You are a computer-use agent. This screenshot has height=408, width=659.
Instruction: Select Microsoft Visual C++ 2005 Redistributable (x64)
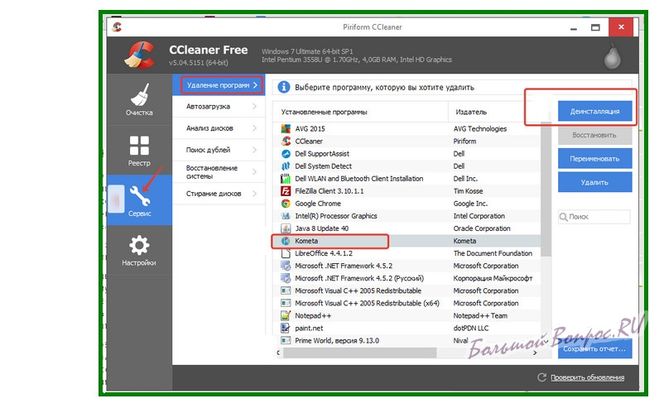pos(406,303)
